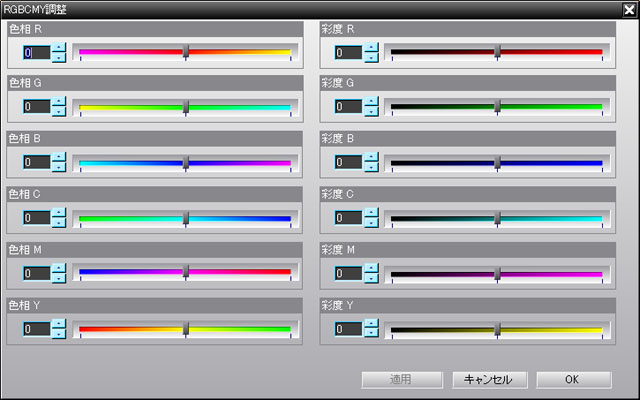
Task: Click the 色相 M hue slider handle
Action: point(186,272)
